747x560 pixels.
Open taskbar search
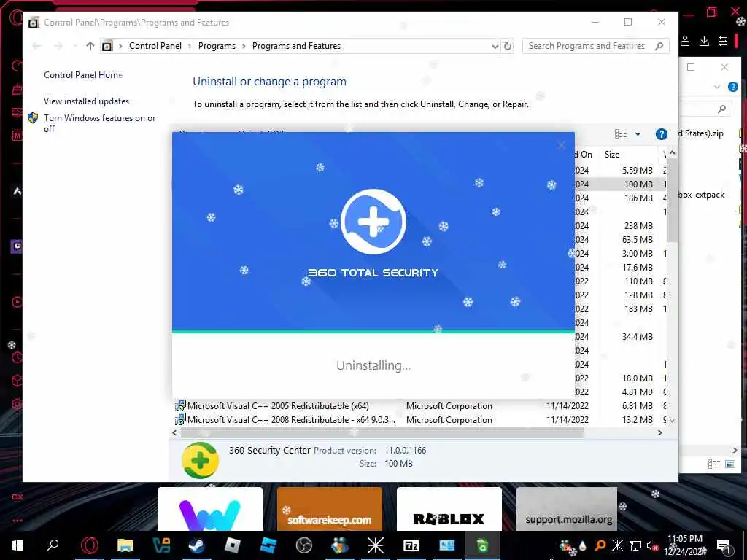(53, 545)
